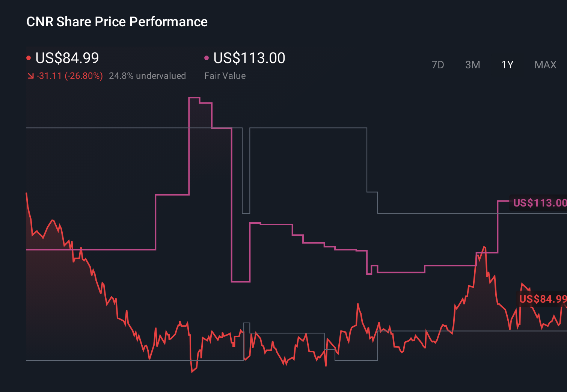
Task: Expand the 1Y performance view
Action: [507, 65]
